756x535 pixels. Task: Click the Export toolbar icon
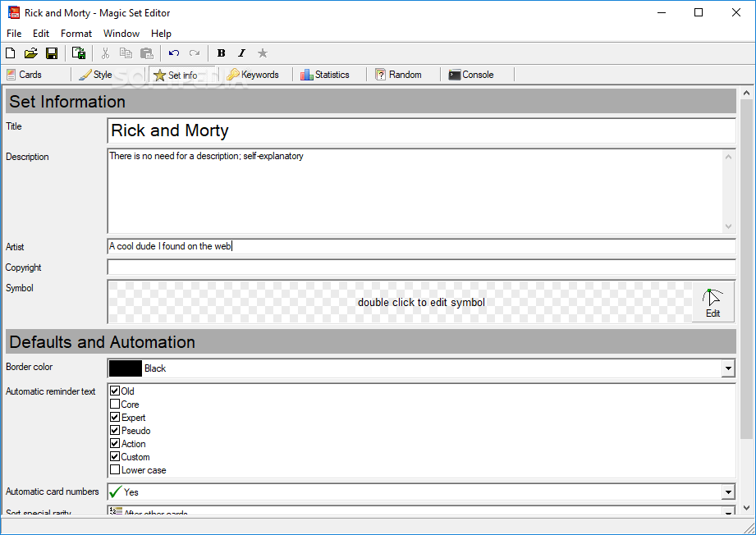[x=79, y=53]
